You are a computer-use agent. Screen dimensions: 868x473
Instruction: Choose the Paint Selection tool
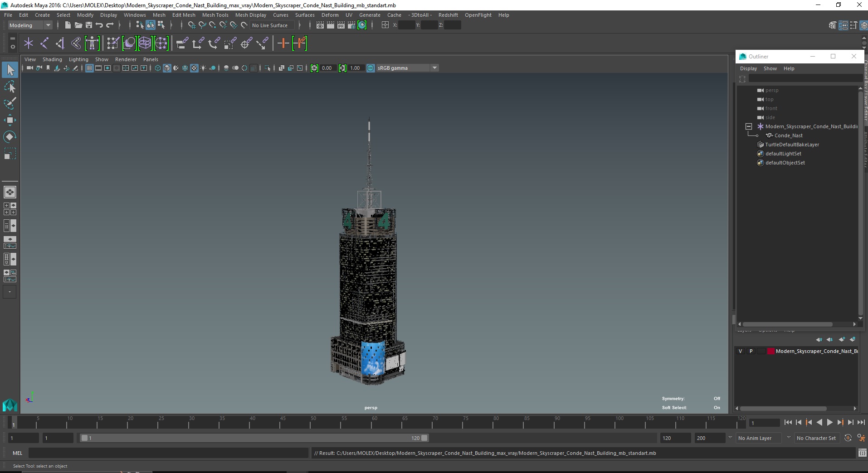[10, 103]
